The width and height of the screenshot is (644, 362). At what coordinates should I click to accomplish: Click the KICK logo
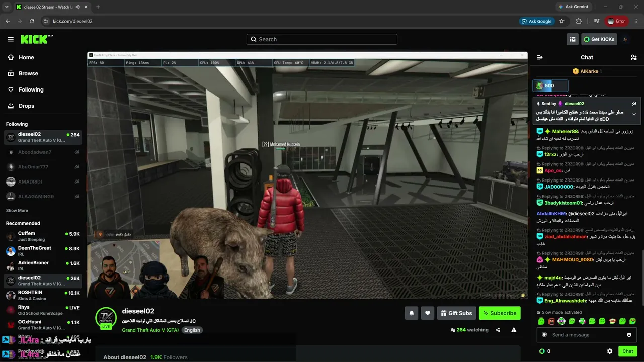click(37, 39)
